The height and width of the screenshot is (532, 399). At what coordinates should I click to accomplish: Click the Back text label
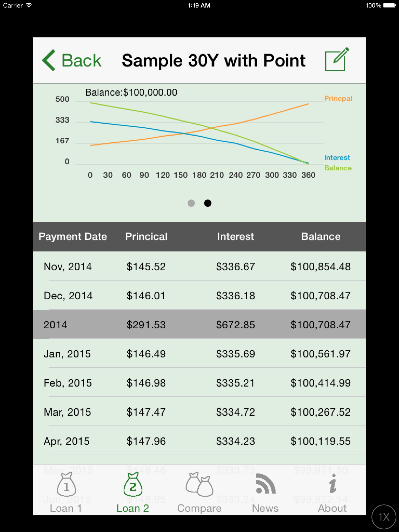81,61
